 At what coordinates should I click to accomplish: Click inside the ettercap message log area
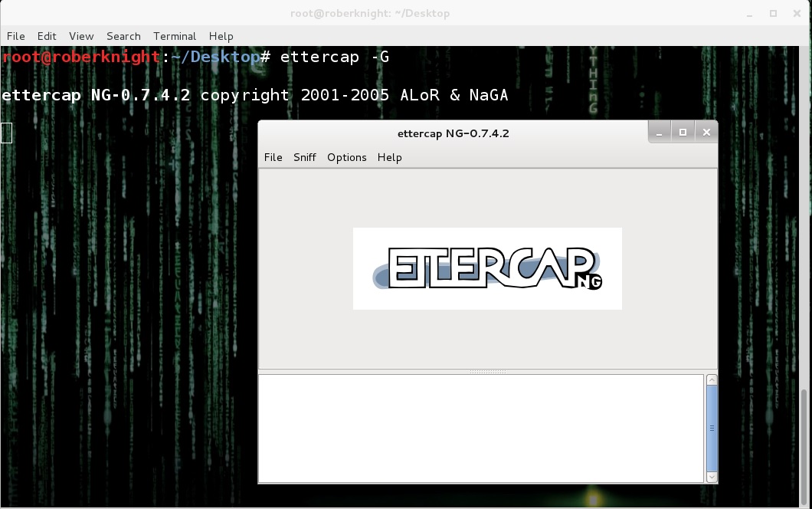point(481,429)
